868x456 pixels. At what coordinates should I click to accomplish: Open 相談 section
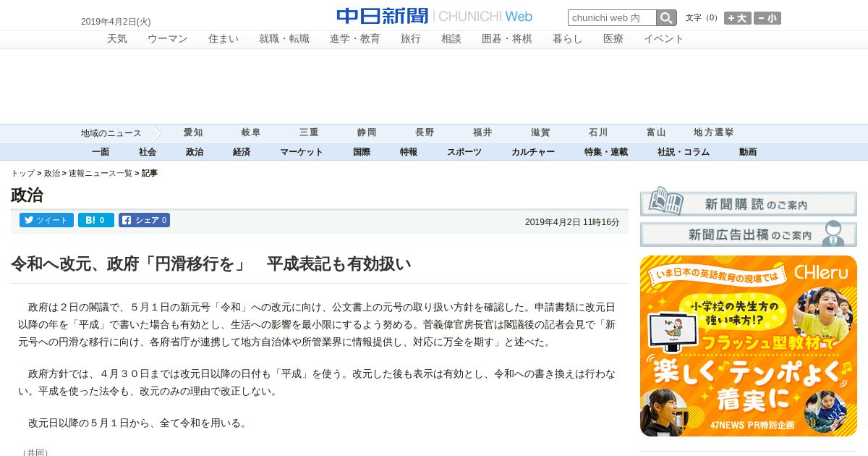(451, 39)
